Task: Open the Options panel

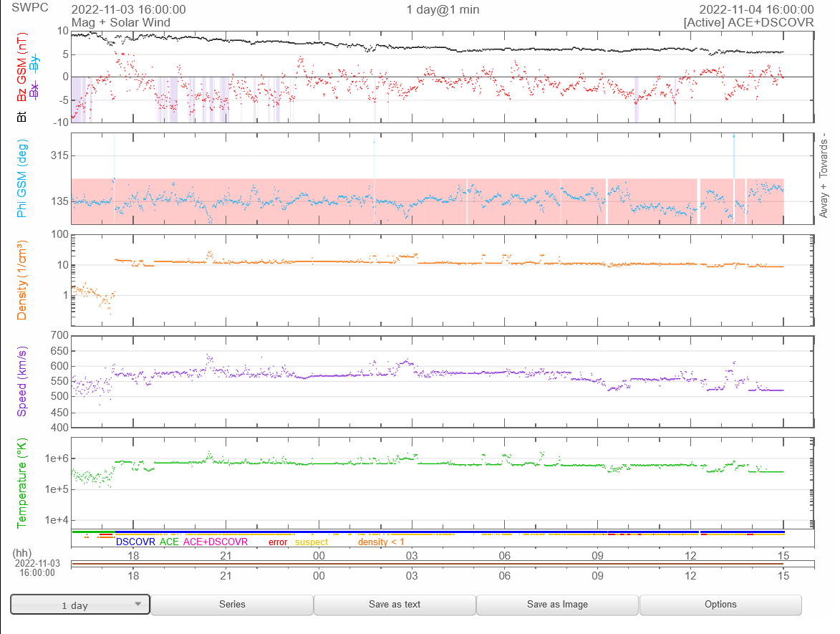Action: tap(720, 604)
